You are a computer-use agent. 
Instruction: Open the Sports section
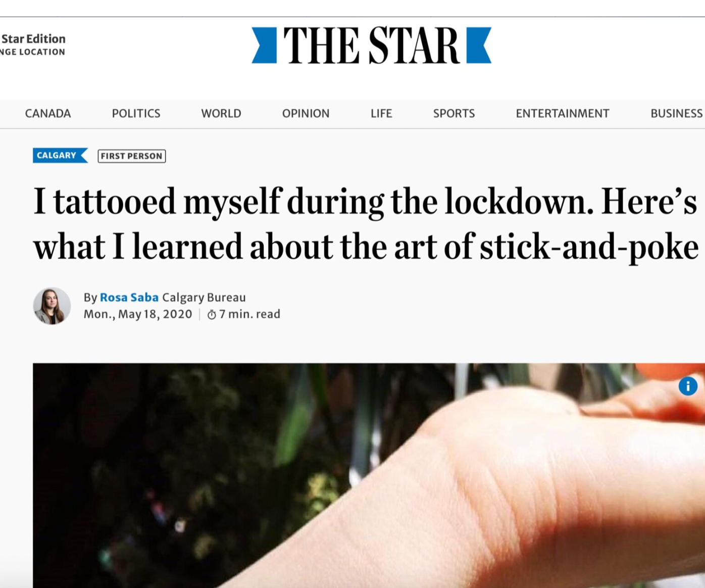click(454, 114)
